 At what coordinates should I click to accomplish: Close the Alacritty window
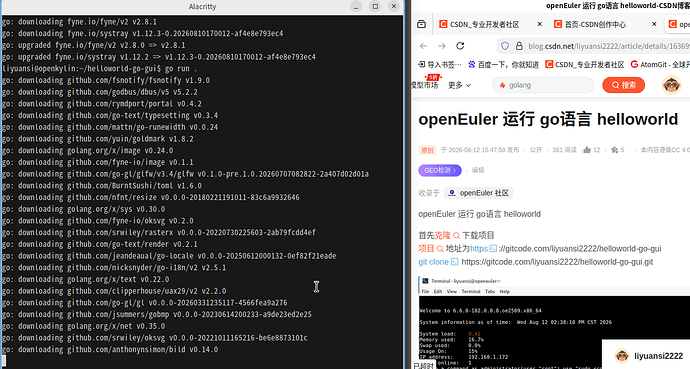click(x=394, y=6)
